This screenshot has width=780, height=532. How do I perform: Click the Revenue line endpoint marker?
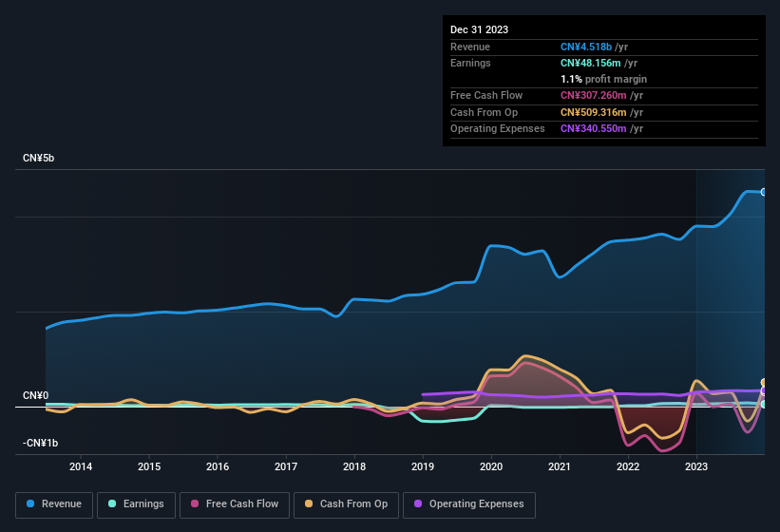pos(764,192)
